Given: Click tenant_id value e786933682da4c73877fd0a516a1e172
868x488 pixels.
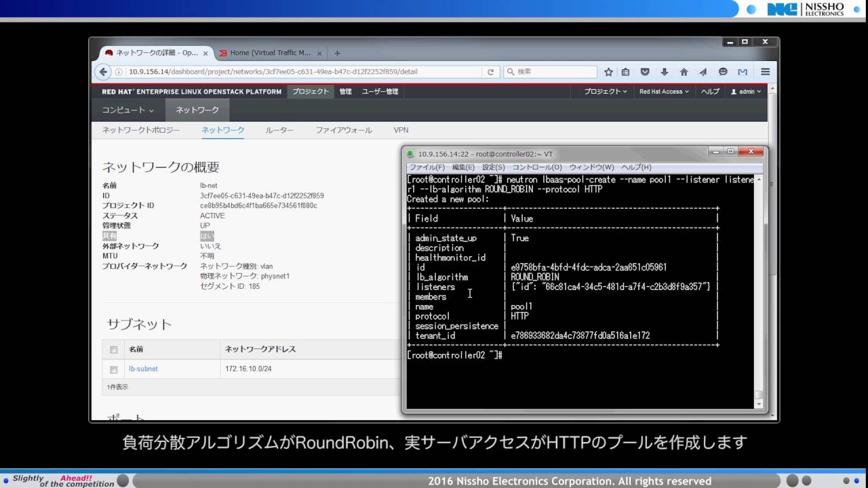Looking at the screenshot, I should pos(580,336).
